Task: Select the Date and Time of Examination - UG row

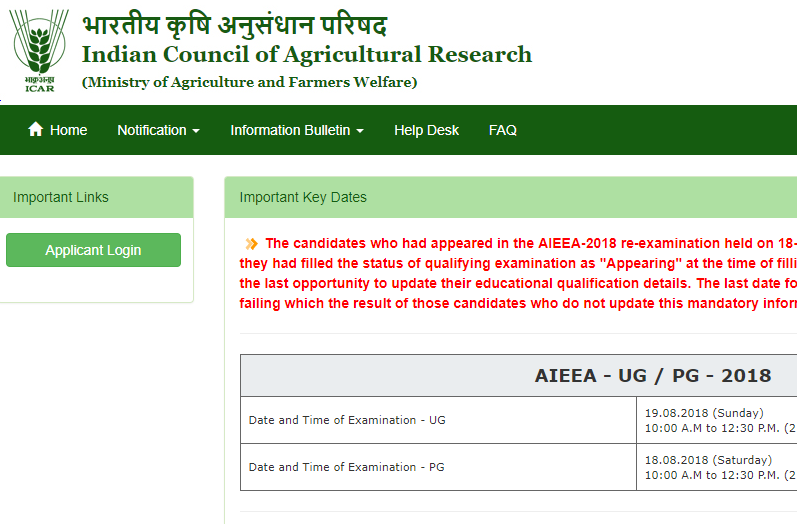Action: click(x=518, y=420)
